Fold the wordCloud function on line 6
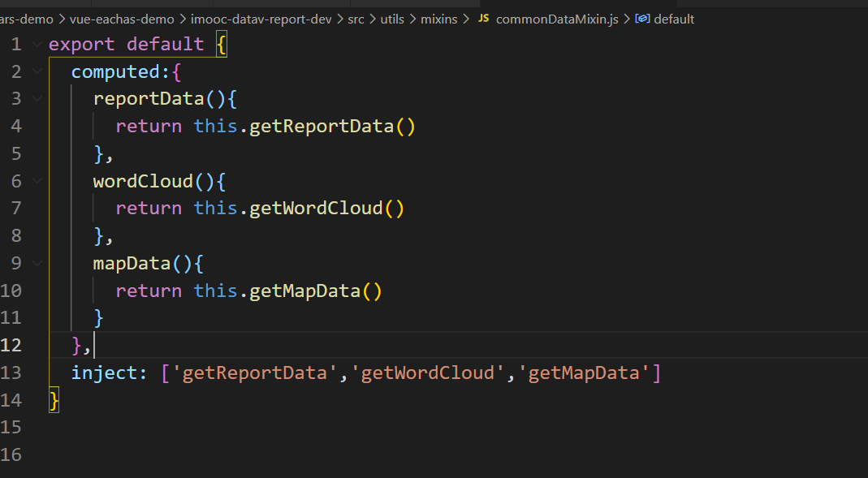This screenshot has width=868, height=478. point(37,181)
